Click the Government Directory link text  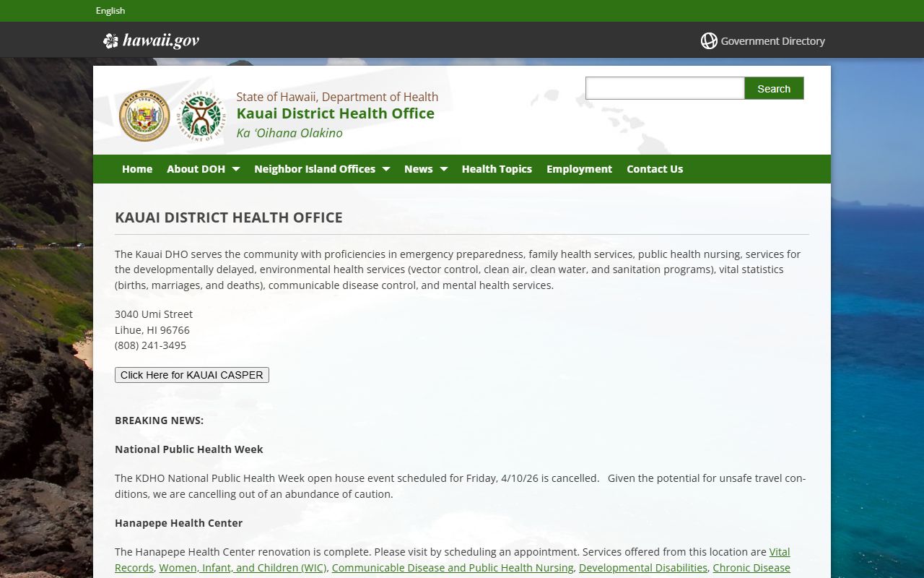(x=772, y=41)
